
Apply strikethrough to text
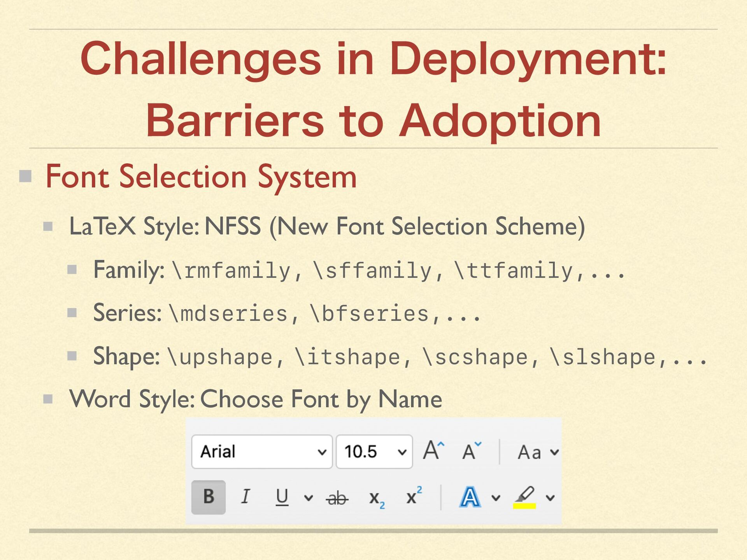pos(337,498)
